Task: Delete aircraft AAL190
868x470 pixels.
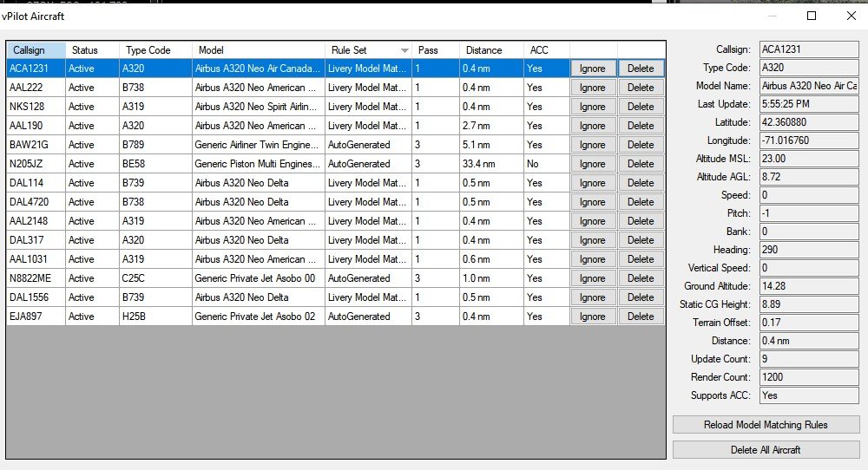Action: point(641,126)
